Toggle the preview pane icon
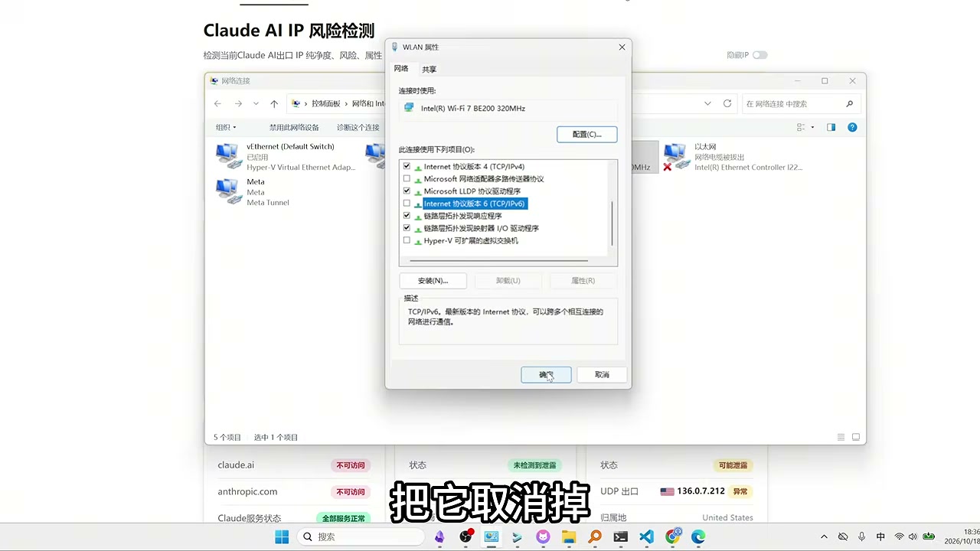The height and width of the screenshot is (551, 980). point(831,128)
